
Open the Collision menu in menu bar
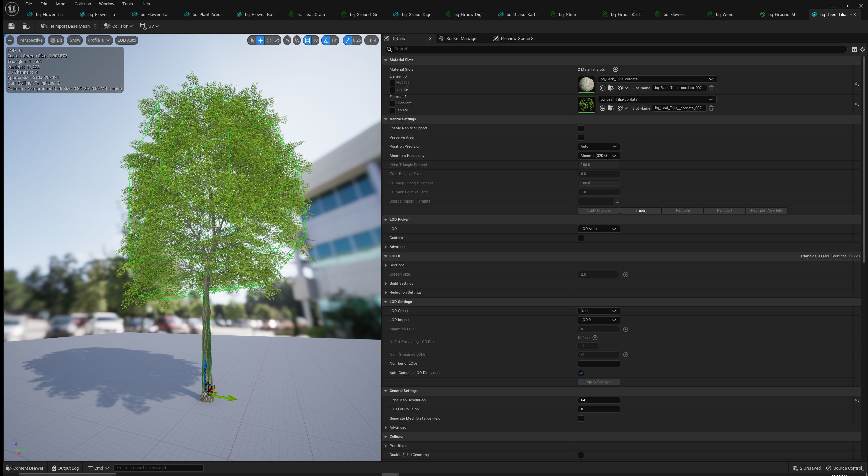click(82, 4)
